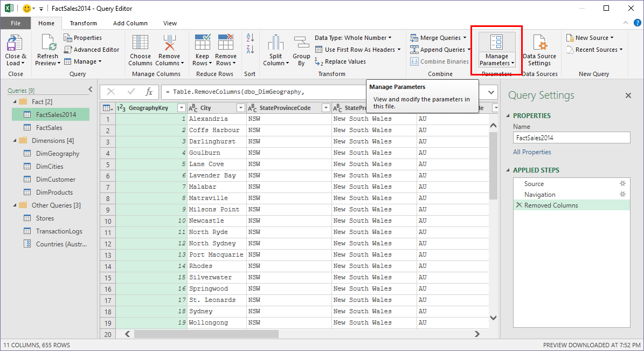Click the help question mark icon
644x351 pixels.
coord(638,23)
